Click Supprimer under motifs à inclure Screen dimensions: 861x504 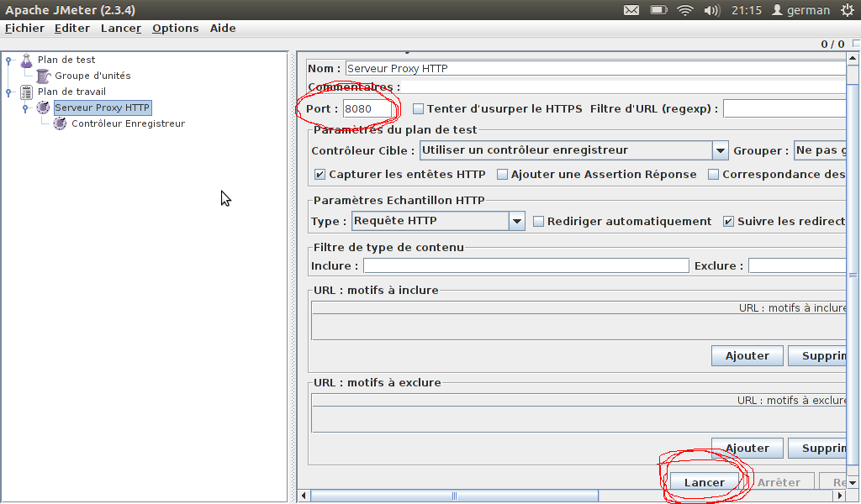[x=817, y=355]
